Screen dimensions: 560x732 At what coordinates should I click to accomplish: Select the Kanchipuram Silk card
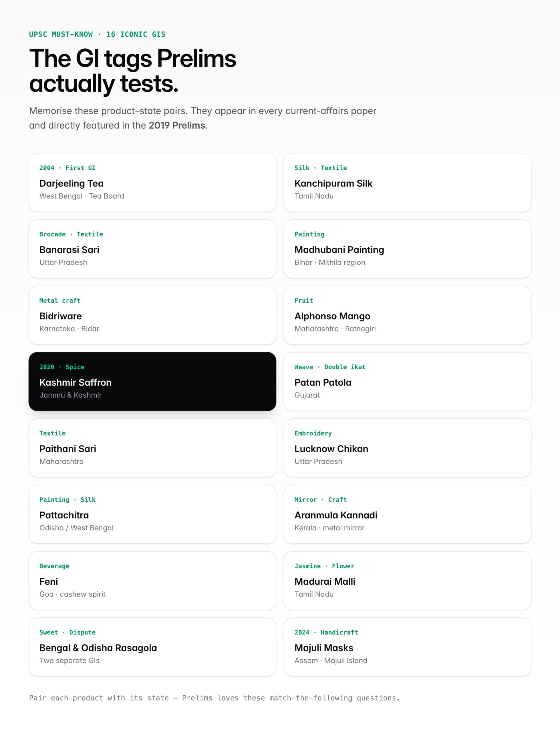coord(407,182)
